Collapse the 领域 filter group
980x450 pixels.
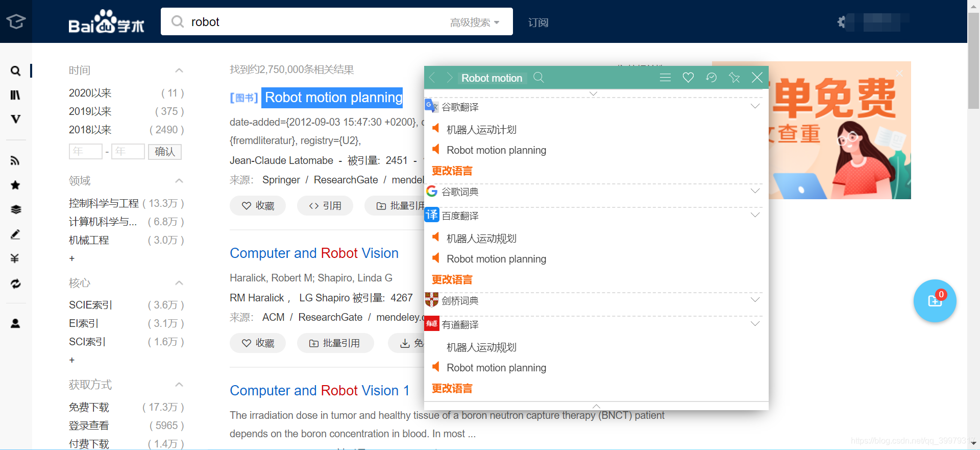coord(179,181)
